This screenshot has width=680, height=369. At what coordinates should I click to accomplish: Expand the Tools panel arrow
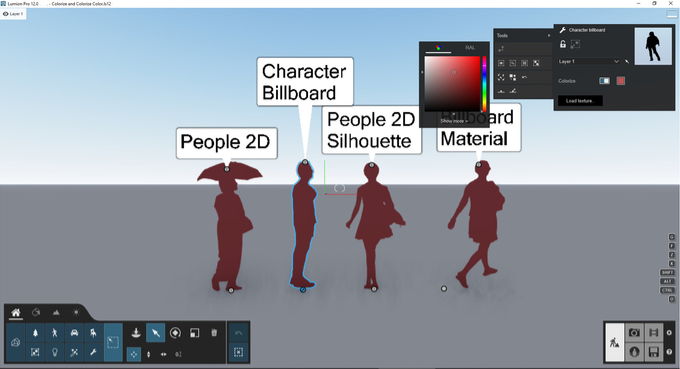tap(549, 36)
